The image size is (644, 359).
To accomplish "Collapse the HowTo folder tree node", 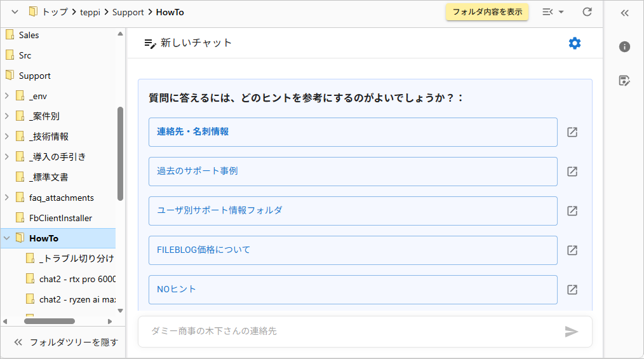I will click(6, 238).
